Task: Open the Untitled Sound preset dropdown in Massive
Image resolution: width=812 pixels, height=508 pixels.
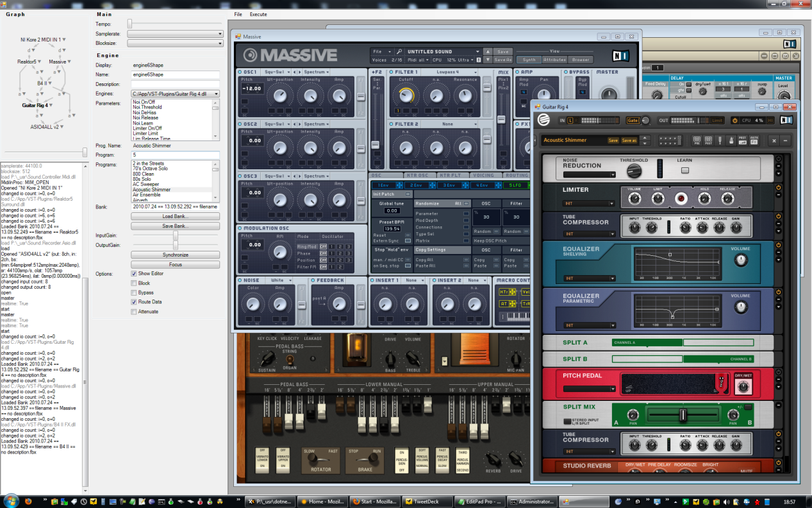Action: [443, 51]
